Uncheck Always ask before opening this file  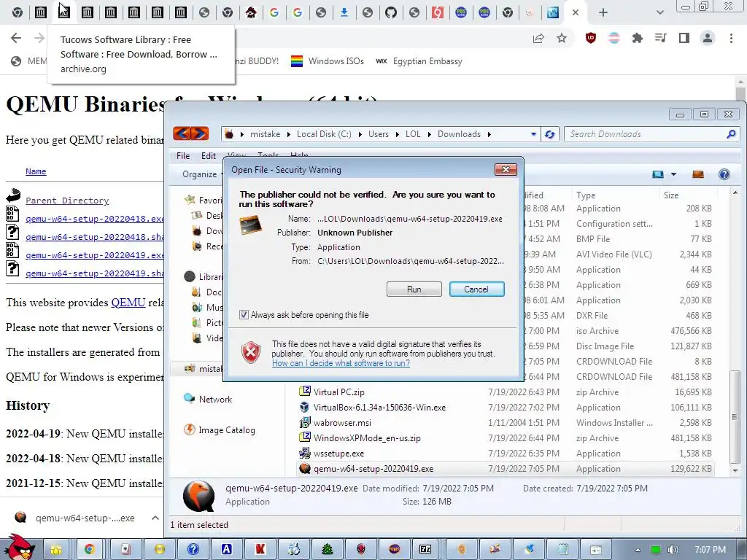tap(244, 315)
